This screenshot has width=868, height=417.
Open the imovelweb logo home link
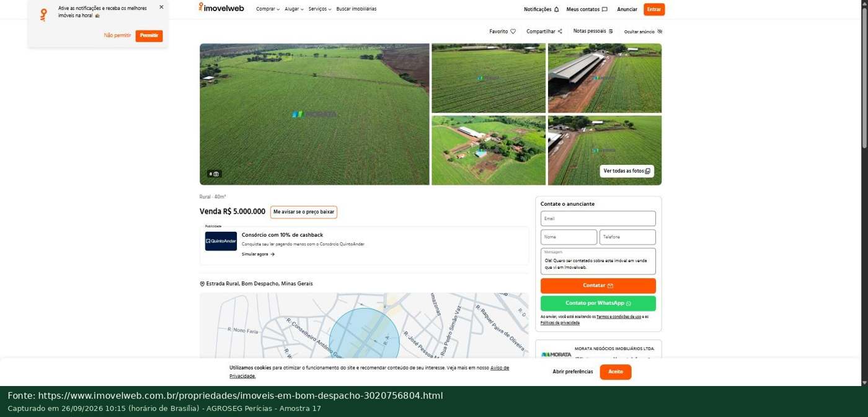pyautogui.click(x=221, y=8)
